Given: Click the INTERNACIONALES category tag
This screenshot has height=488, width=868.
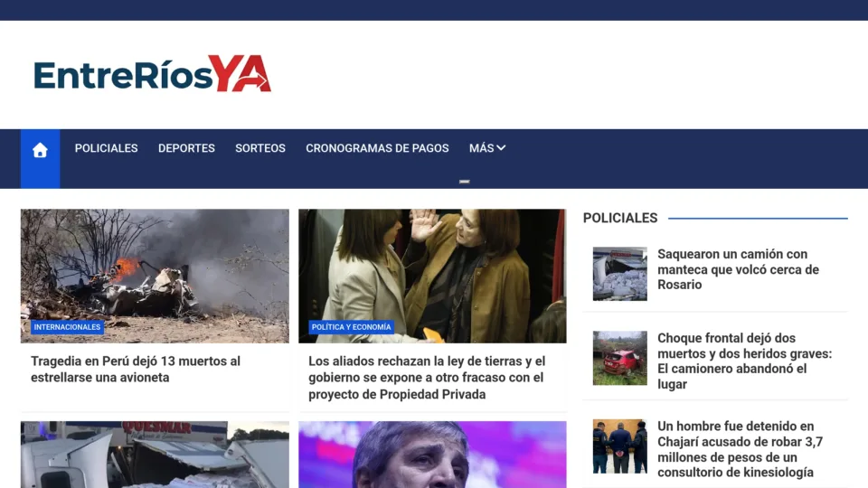Looking at the screenshot, I should coord(67,327).
